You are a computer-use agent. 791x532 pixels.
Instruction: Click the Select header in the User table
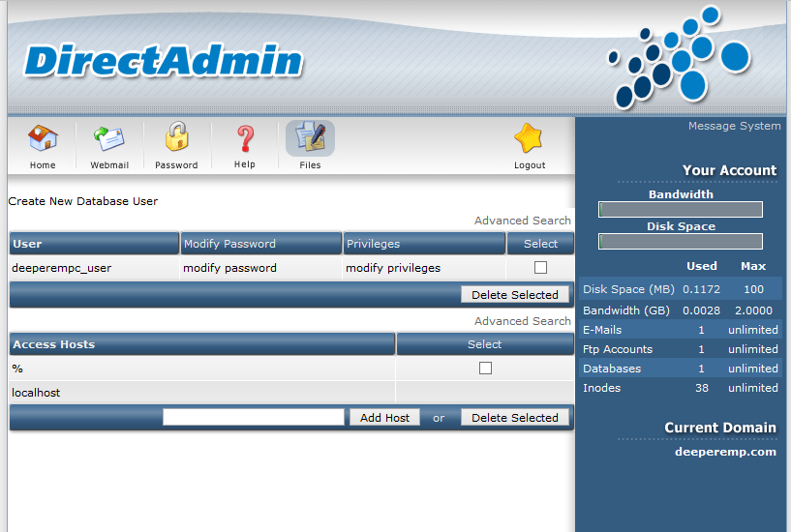click(x=540, y=244)
